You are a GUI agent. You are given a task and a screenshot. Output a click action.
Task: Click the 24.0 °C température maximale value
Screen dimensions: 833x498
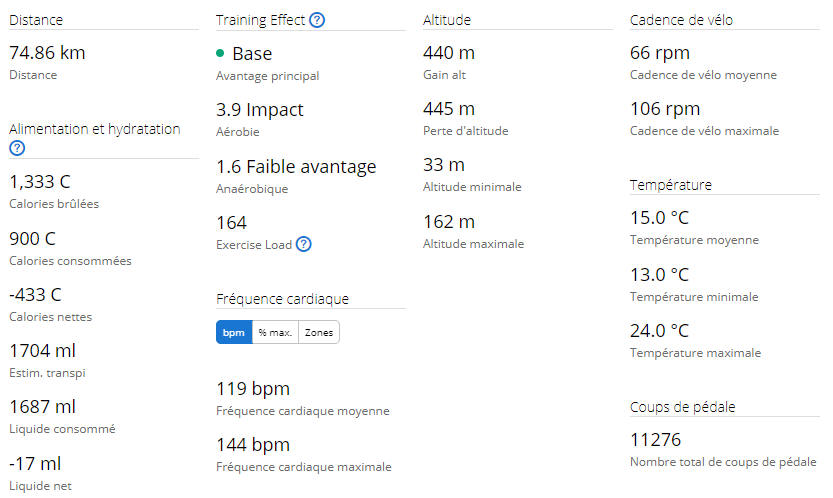click(659, 331)
